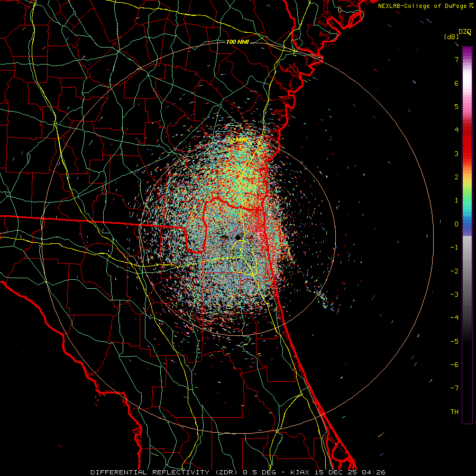Viewport: 476px width, 476px height.
Task: Click the -5 value on the color scale
Action: pyautogui.click(x=454, y=342)
